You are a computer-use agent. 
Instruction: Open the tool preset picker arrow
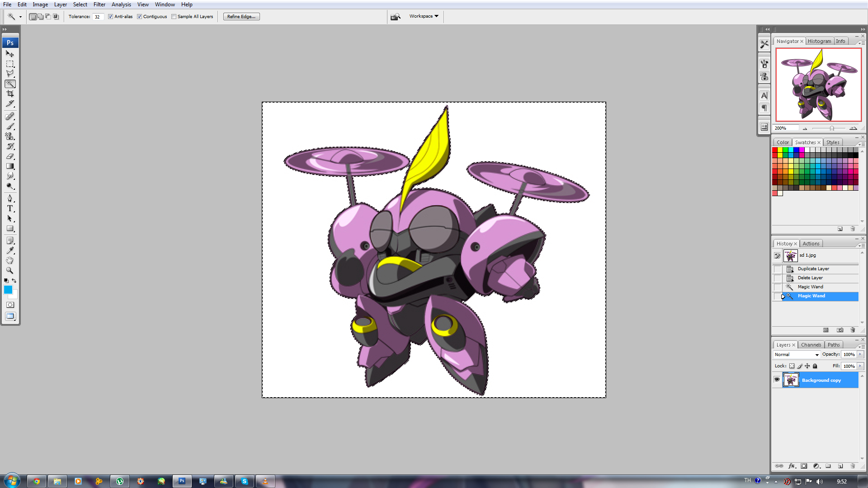pyautogui.click(x=20, y=17)
